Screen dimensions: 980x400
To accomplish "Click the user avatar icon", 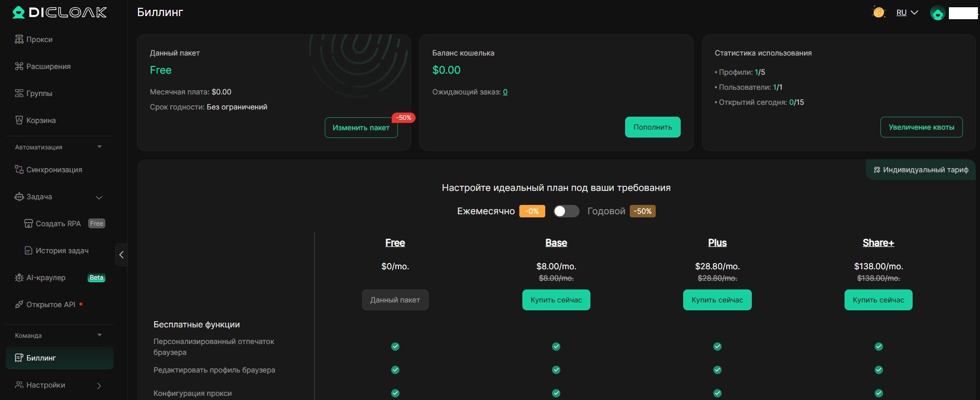I will 937,13.
